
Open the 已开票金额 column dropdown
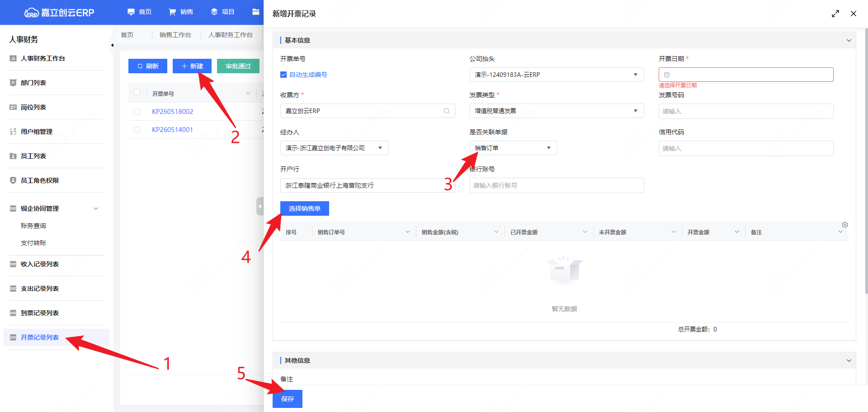pos(585,232)
